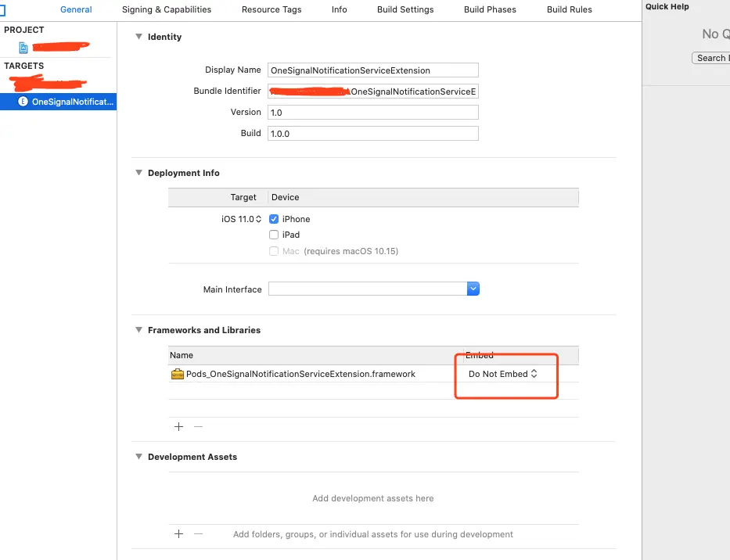Select the OneSignalNotificat... extension target
Screen dimensions: 730x560
(x=58, y=102)
